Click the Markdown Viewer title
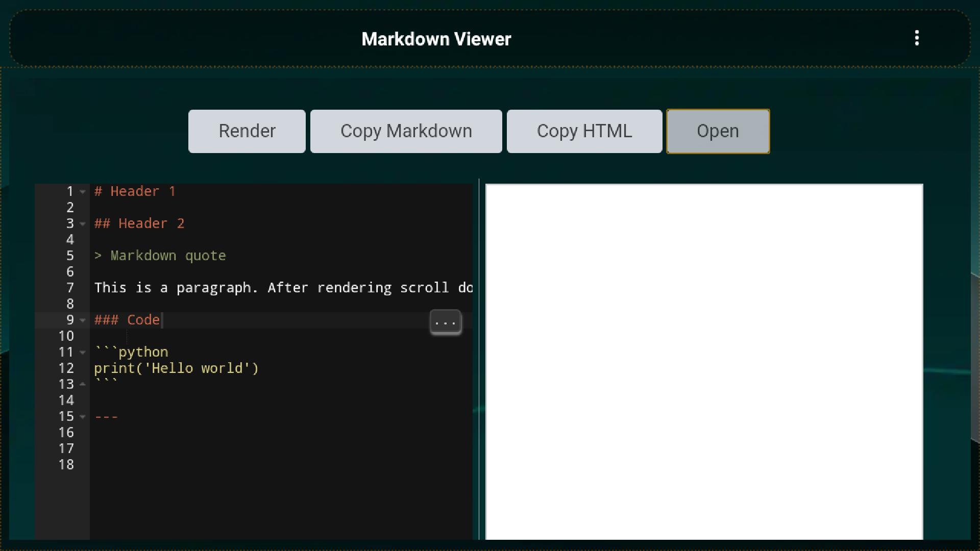Screen dimensions: 980x551 tap(436, 39)
